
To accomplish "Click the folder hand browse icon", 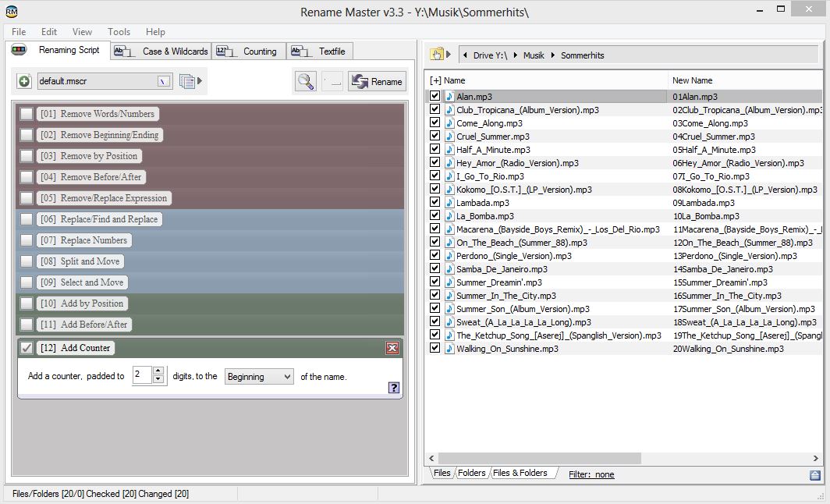I will click(437, 55).
